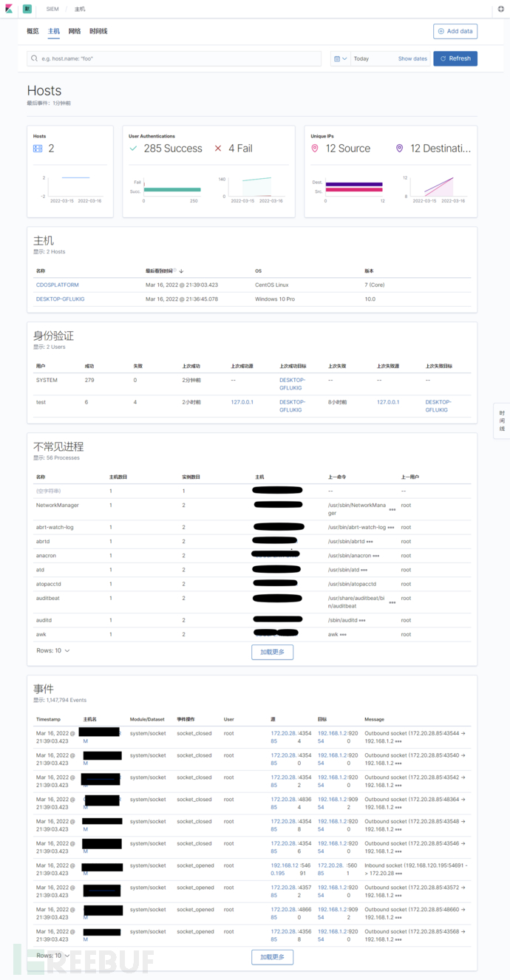This screenshot has height=980, width=510.
Task: Click the purple Dest. bar in Unique IPs chart
Action: coord(354,184)
